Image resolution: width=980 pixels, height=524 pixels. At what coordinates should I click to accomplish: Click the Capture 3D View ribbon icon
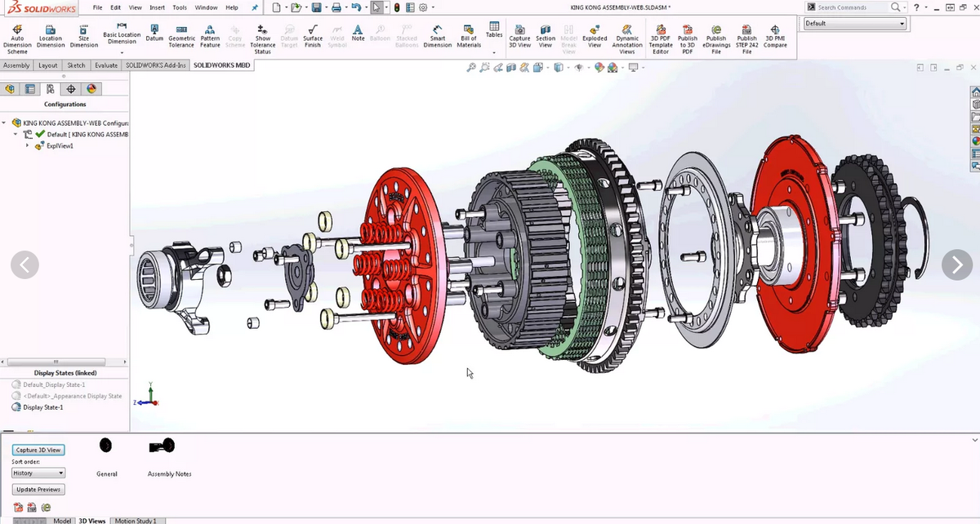coord(520,36)
